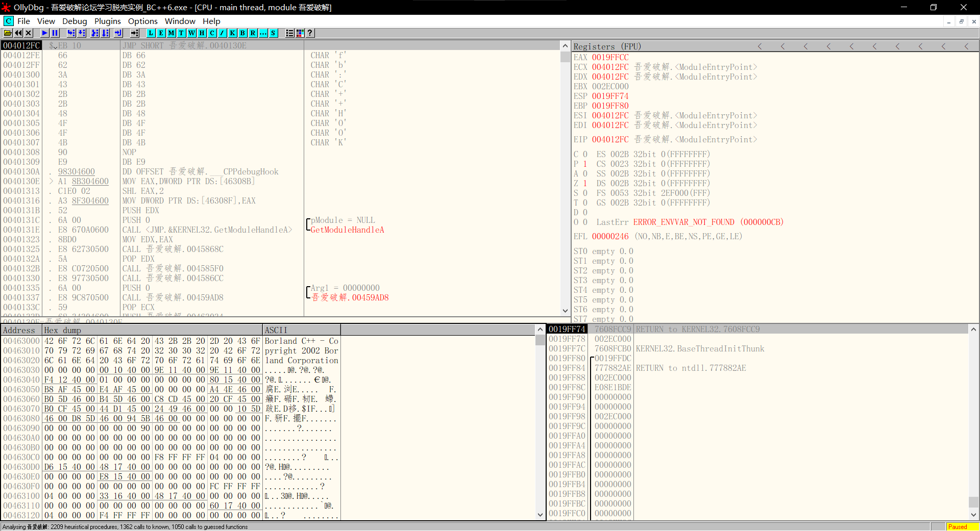Click the Step Into toolbar icon
The width and height of the screenshot is (980, 531).
tap(71, 33)
